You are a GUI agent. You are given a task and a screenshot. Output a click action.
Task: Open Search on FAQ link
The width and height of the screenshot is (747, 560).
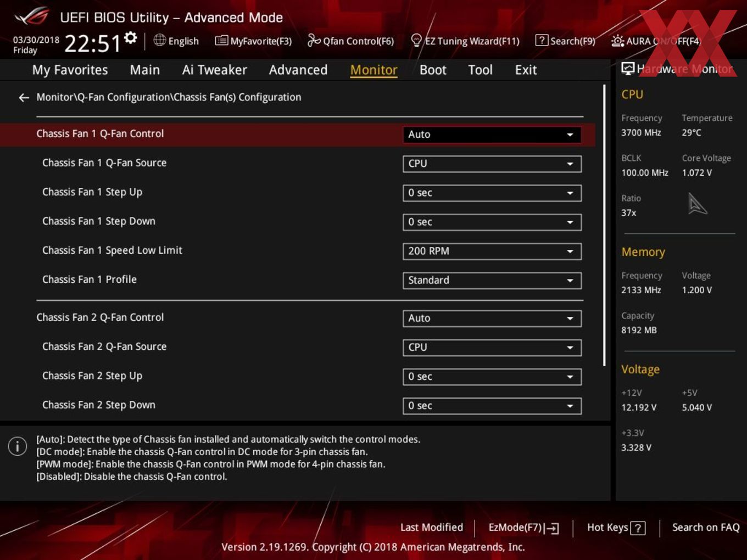pos(706,528)
